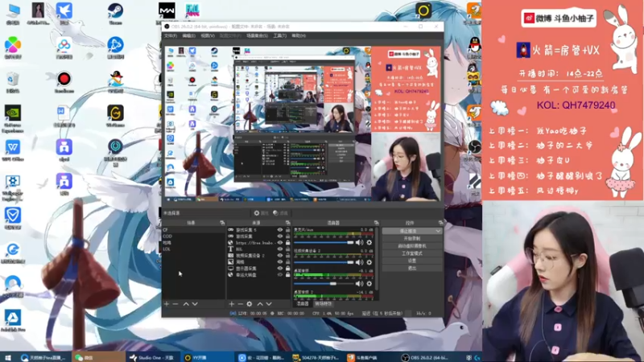
Task: Pop out the Sources dock panel
Action: tap(288, 223)
